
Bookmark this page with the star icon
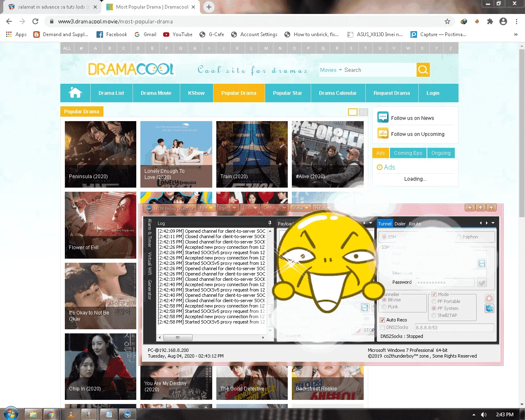pos(447,21)
